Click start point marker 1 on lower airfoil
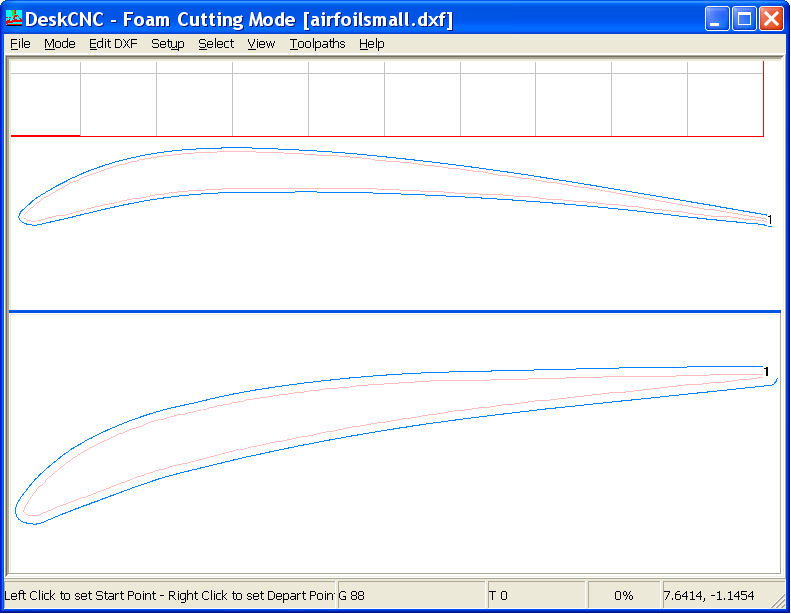This screenshot has height=614, width=791. point(766,372)
